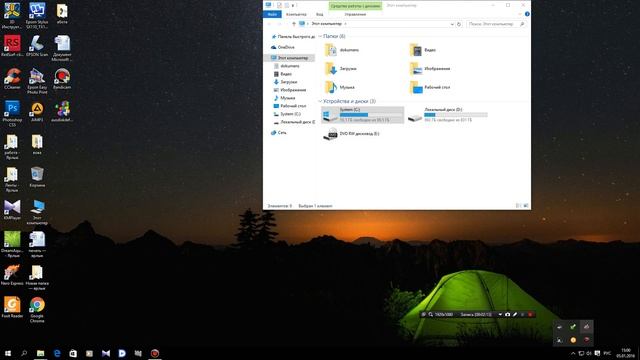The width and height of the screenshot is (640, 360).
Task: Select Документ Microsoft desktop file
Action: (x=62, y=48)
